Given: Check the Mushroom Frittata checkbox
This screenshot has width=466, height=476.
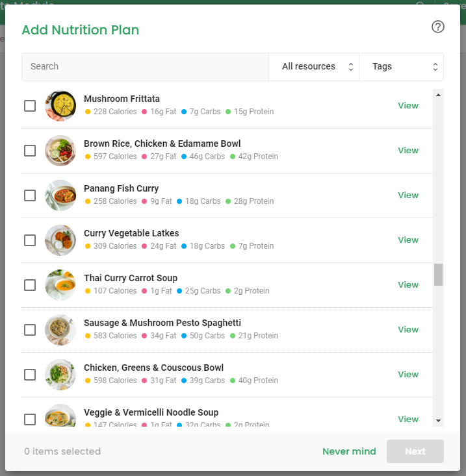Looking at the screenshot, I should pyautogui.click(x=30, y=106).
